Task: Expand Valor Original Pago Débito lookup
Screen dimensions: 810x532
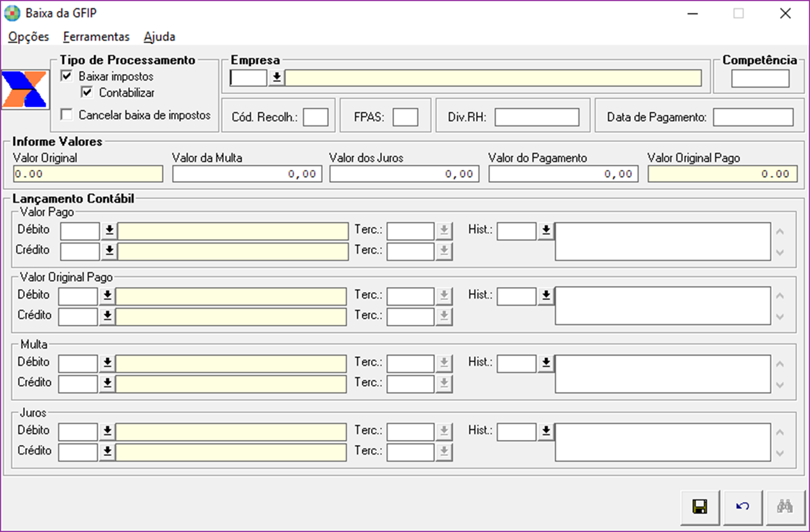Action: 107,295
